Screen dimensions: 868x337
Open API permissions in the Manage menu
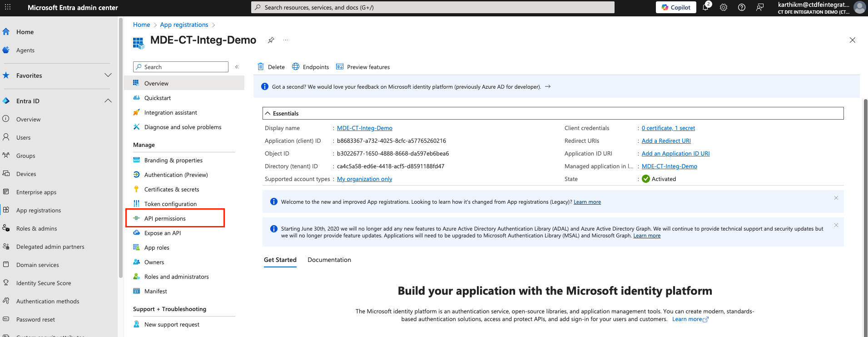coord(165,218)
